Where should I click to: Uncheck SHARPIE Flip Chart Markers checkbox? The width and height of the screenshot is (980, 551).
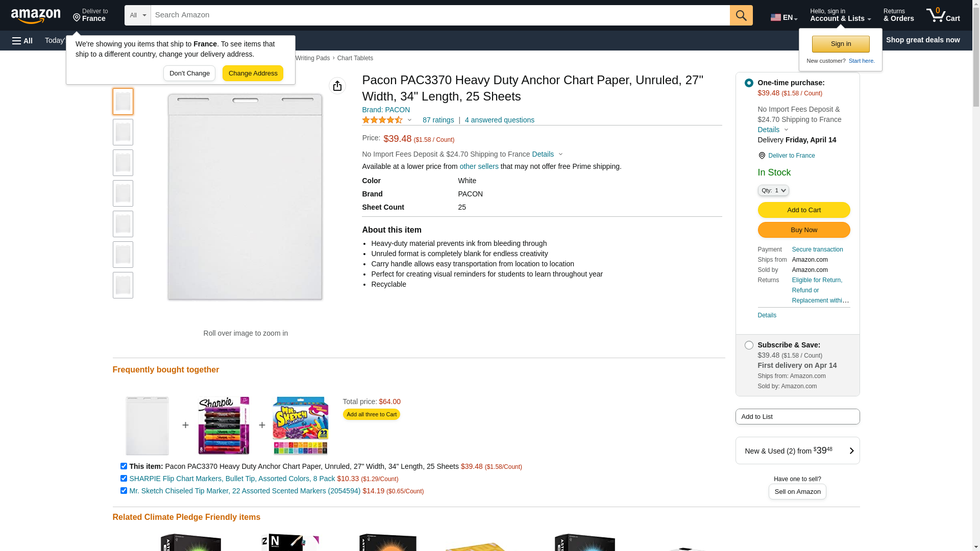click(x=124, y=479)
